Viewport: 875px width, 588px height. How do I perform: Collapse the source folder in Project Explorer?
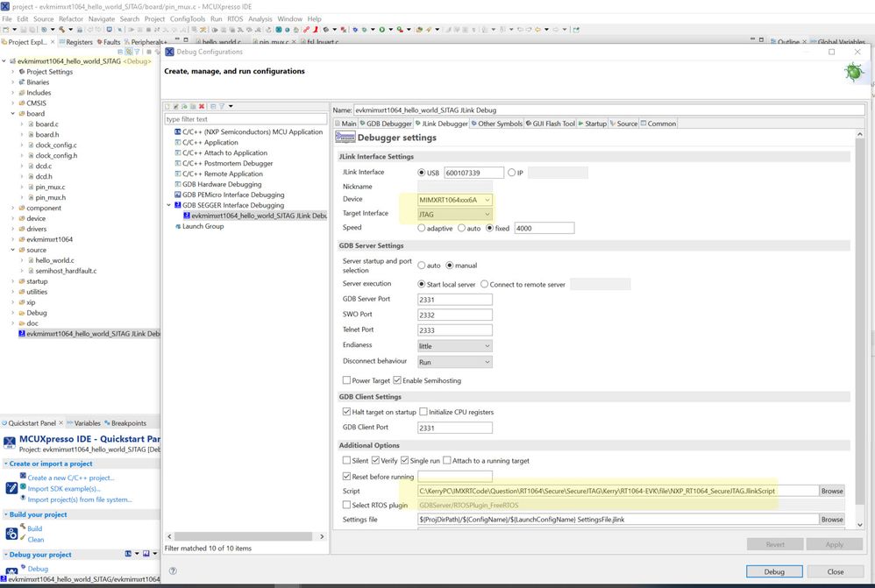coord(13,250)
